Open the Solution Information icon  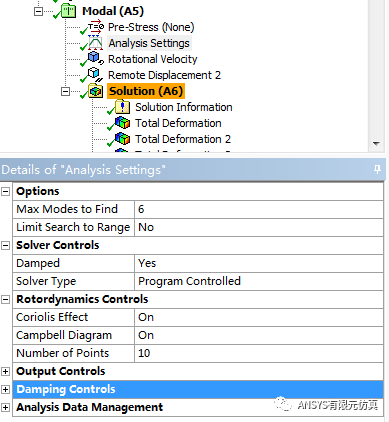pos(122,107)
